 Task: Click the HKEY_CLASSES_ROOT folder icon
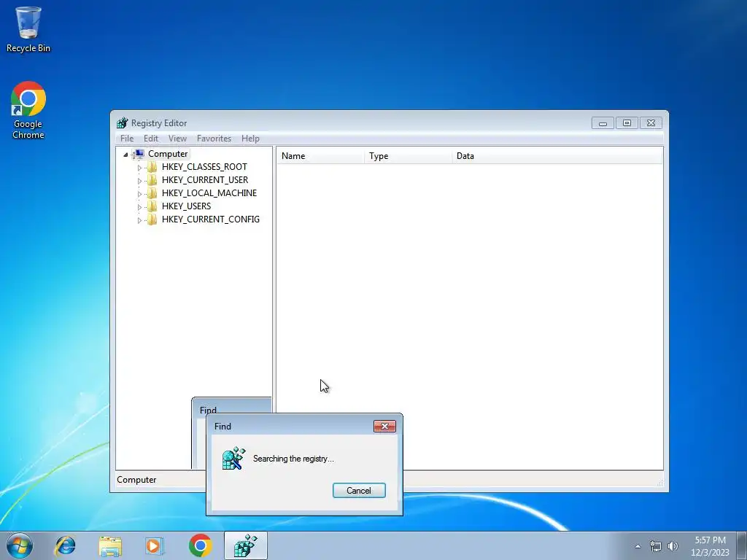(152, 167)
